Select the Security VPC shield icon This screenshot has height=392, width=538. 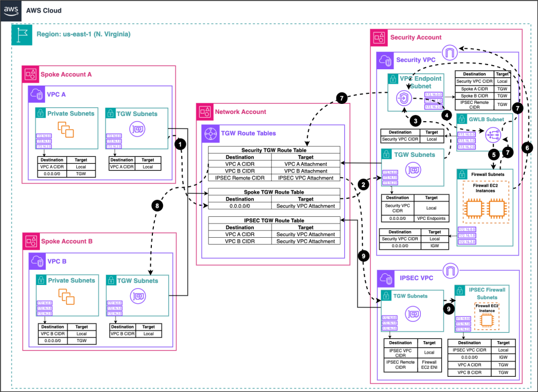[x=385, y=60]
